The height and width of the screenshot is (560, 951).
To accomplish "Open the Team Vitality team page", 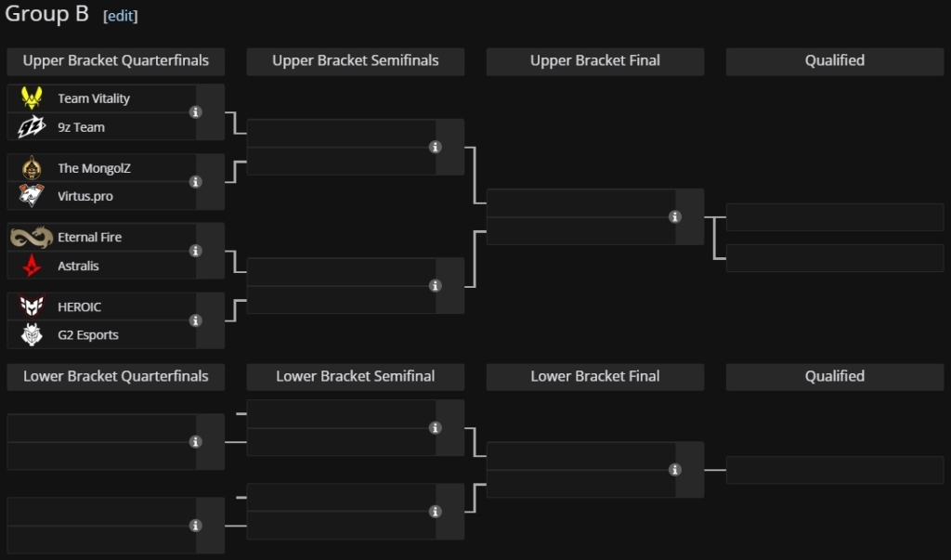I will [x=94, y=98].
